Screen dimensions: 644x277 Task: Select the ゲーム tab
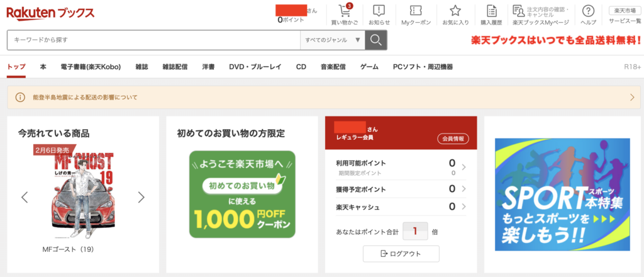click(369, 67)
